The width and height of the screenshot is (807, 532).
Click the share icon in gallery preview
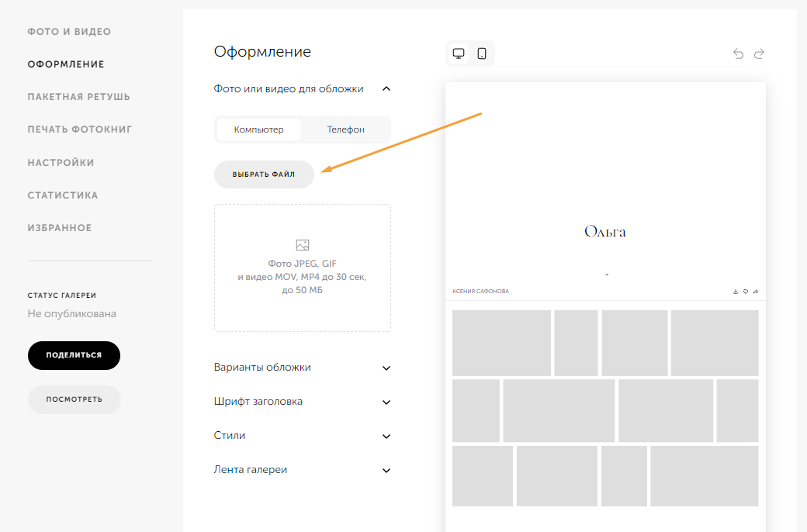point(756,292)
